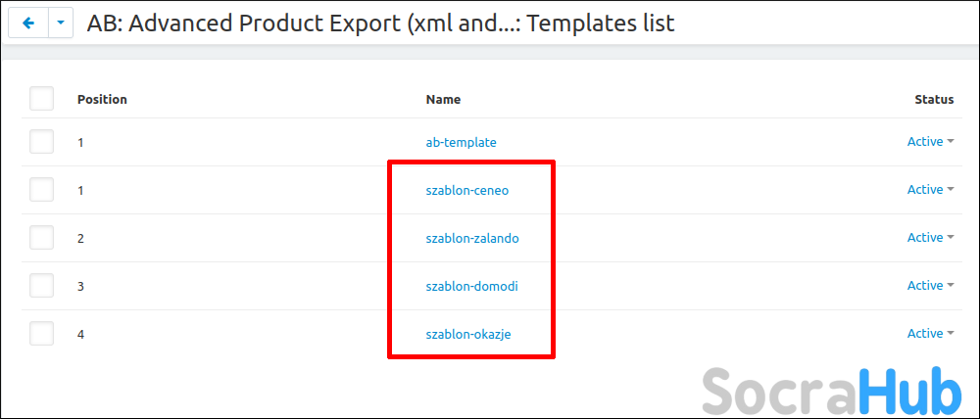
Task: Mark the szablon-domodi row checkbox
Action: tap(41, 286)
